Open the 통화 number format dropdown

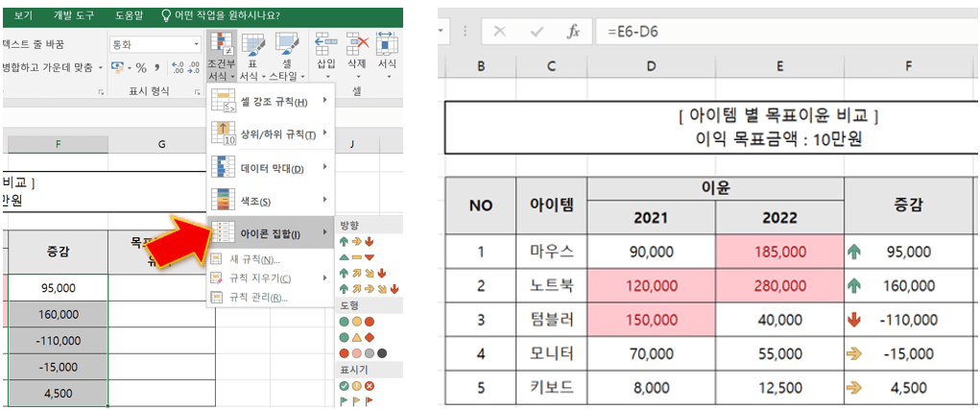(197, 45)
